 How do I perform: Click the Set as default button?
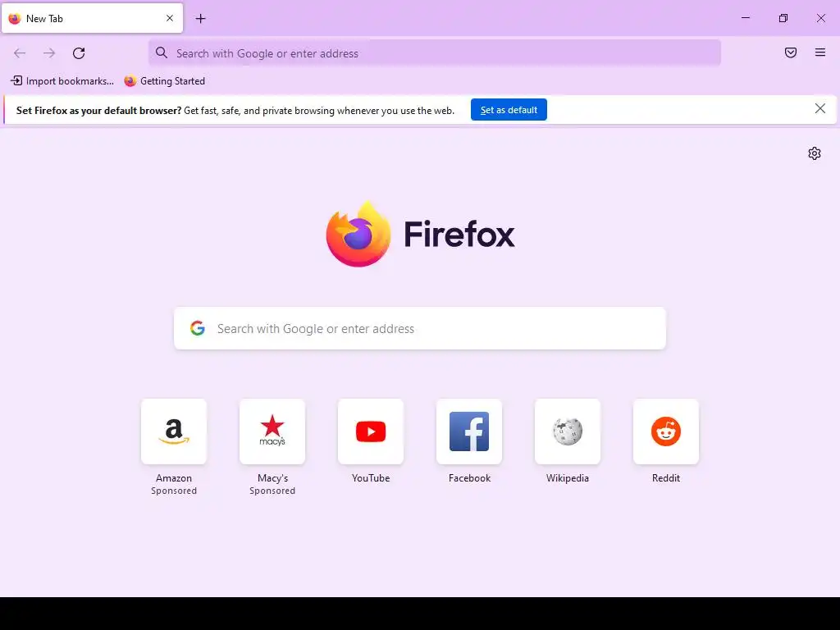coord(509,110)
